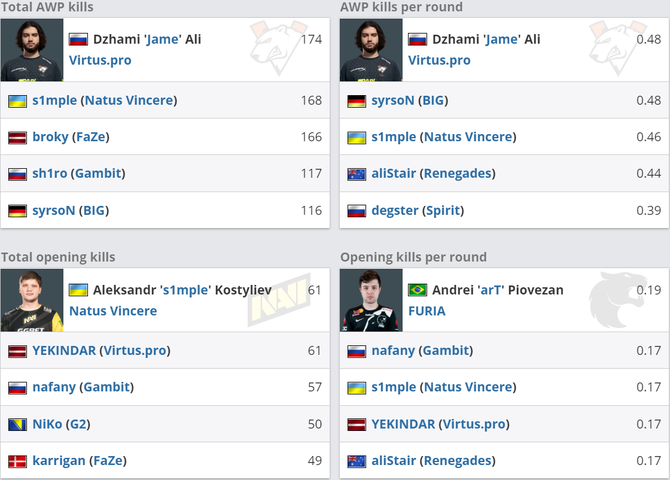This screenshot has height=480, width=670.
Task: Open nafany (Gambit) in Opening kills per round
Action: (422, 350)
